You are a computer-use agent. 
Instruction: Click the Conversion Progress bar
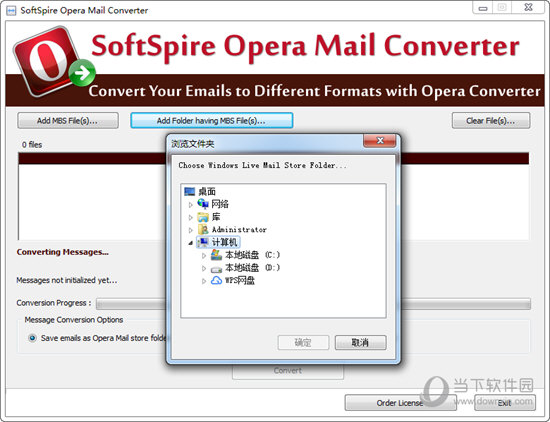tap(313, 304)
